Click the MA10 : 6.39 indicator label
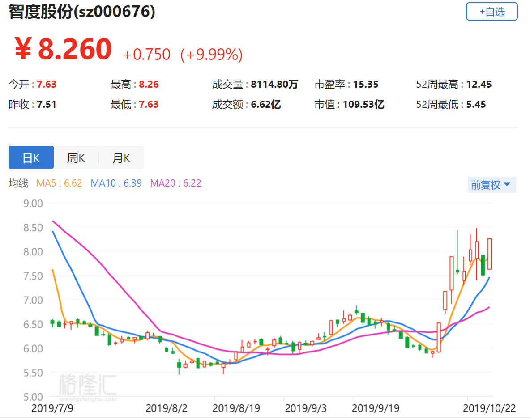The width and height of the screenshot is (530, 420). [x=116, y=183]
